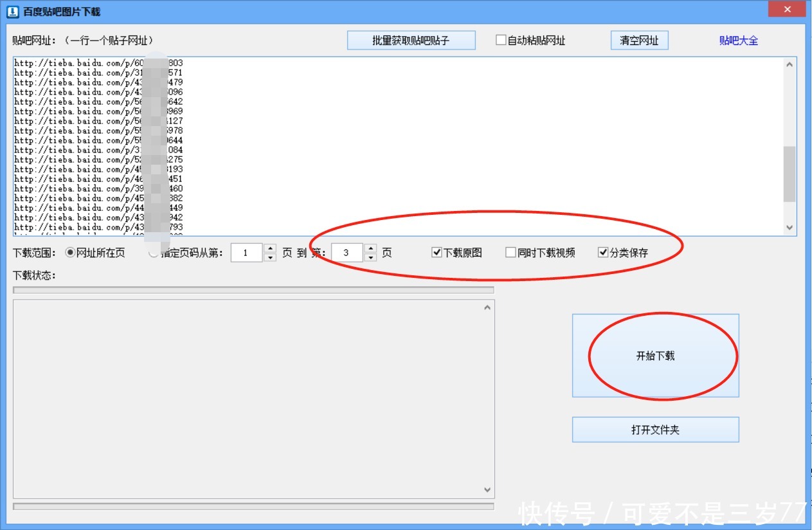Click the down arrow on the end page stepper
Image resolution: width=812 pixels, height=530 pixels.
(x=370, y=257)
